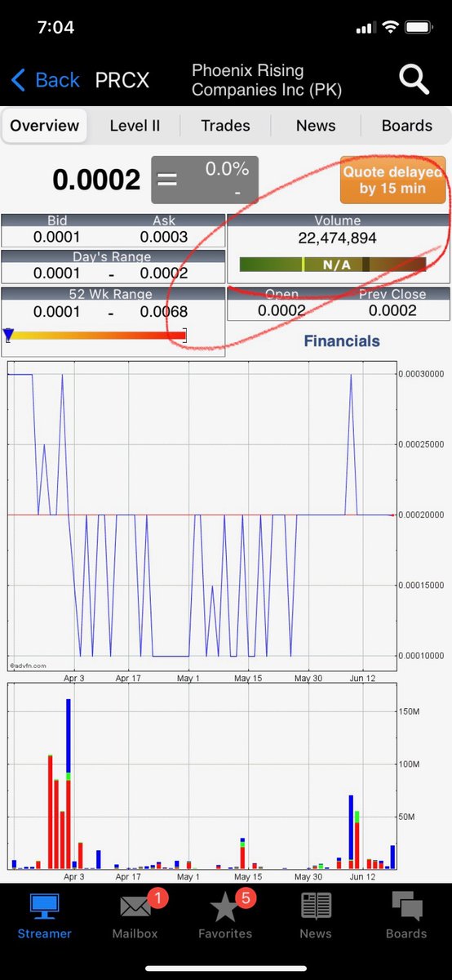
Task: Open the Financials link
Action: tap(342, 341)
